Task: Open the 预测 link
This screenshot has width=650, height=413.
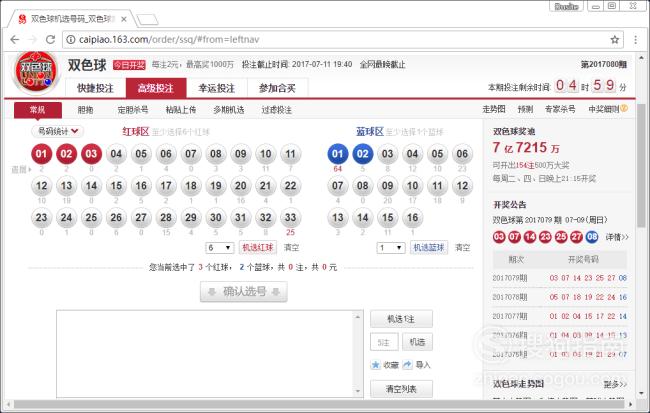Action: point(525,109)
